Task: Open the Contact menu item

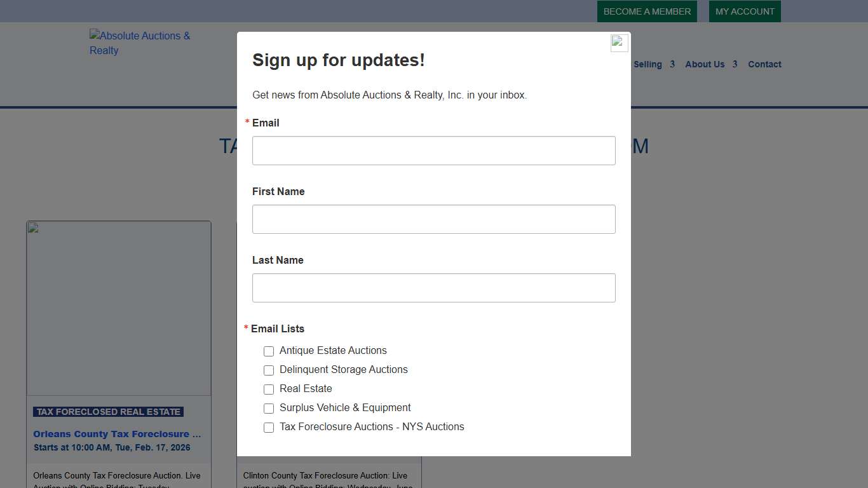Action: click(764, 64)
